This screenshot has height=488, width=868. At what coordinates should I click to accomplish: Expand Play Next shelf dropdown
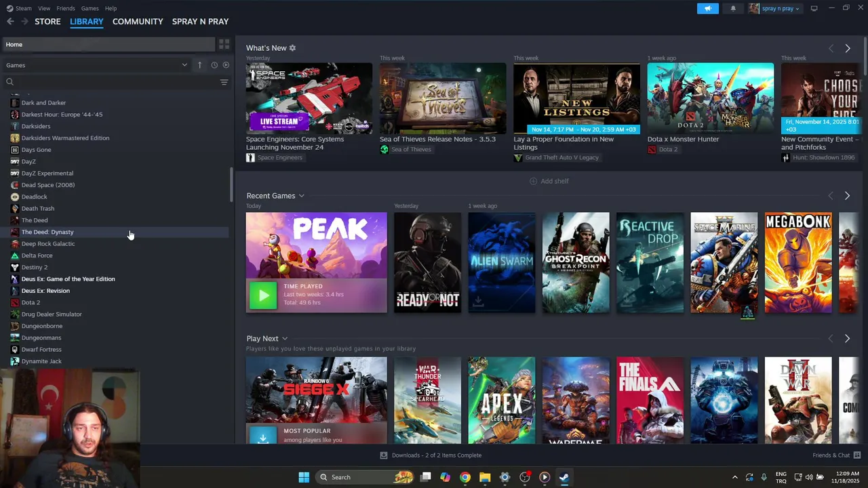(285, 338)
